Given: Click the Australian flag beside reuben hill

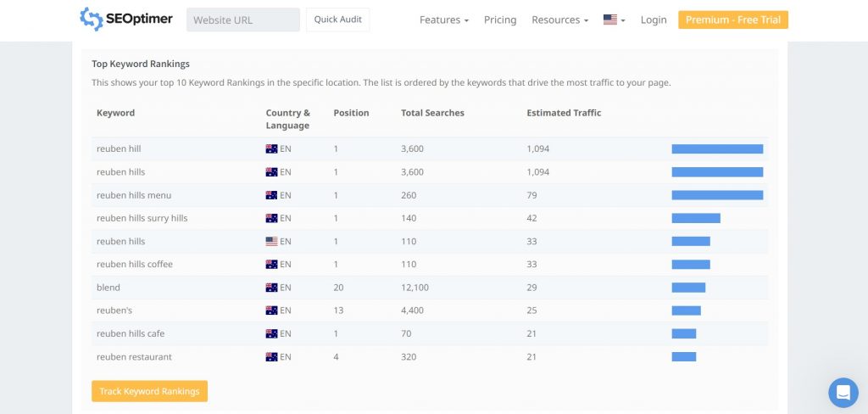Looking at the screenshot, I should (x=271, y=148).
